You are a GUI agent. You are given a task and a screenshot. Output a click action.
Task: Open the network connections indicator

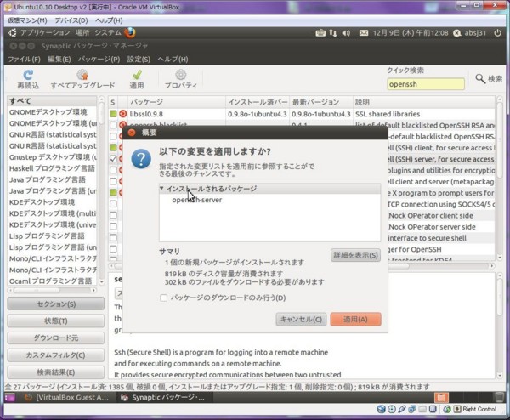point(332,33)
